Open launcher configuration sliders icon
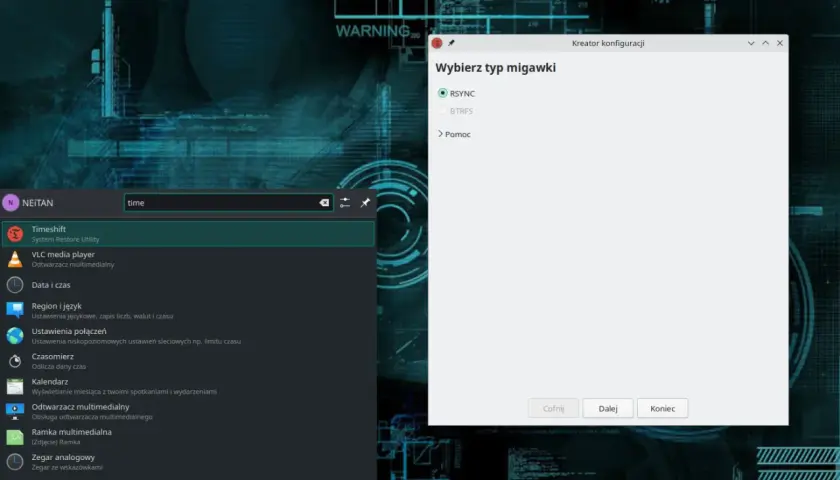This screenshot has width=840, height=480. (x=345, y=202)
